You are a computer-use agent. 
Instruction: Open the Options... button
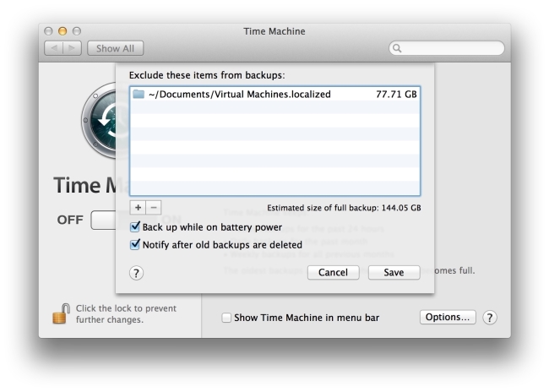click(448, 317)
